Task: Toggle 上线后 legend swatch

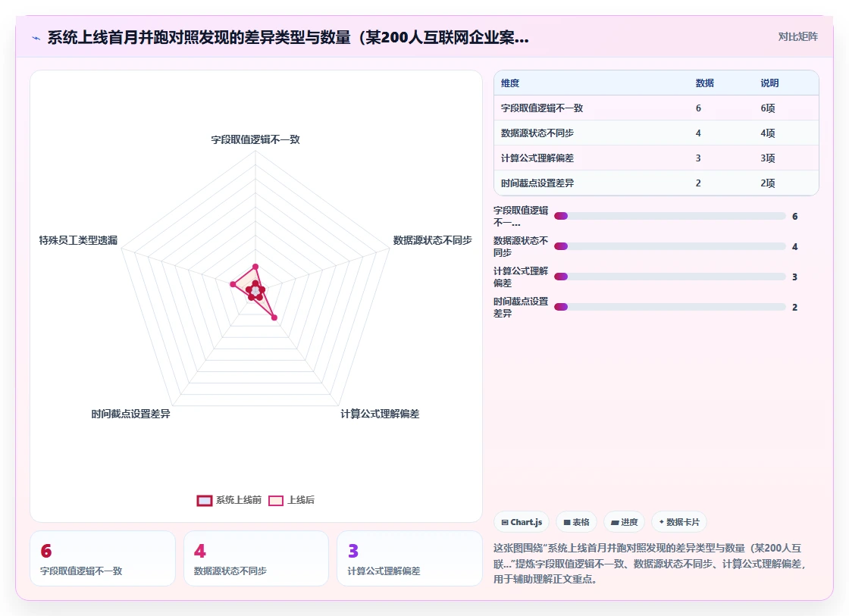Action: pyautogui.click(x=276, y=501)
